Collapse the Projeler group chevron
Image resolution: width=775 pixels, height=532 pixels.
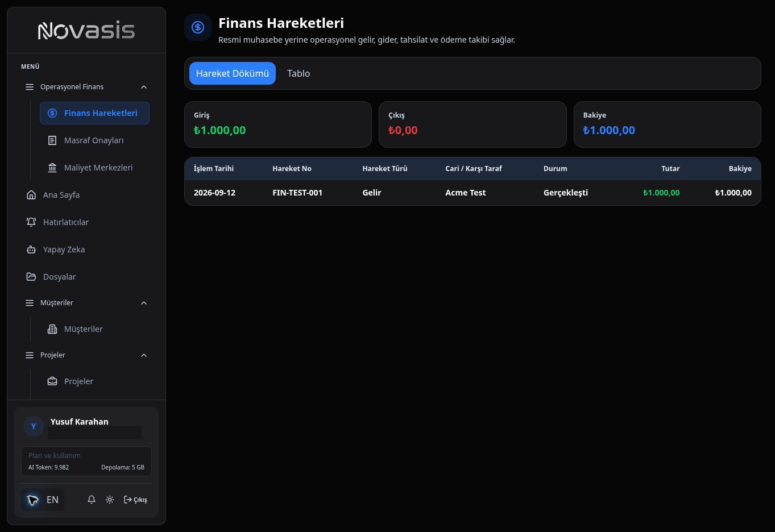point(144,355)
